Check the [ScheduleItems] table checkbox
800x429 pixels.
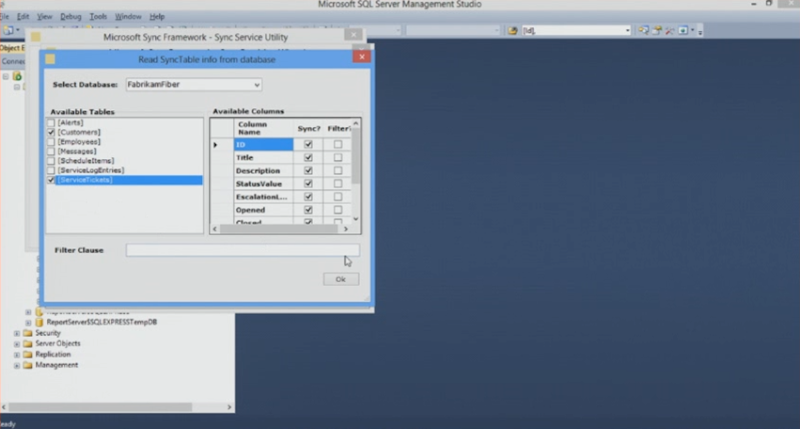pos(51,161)
